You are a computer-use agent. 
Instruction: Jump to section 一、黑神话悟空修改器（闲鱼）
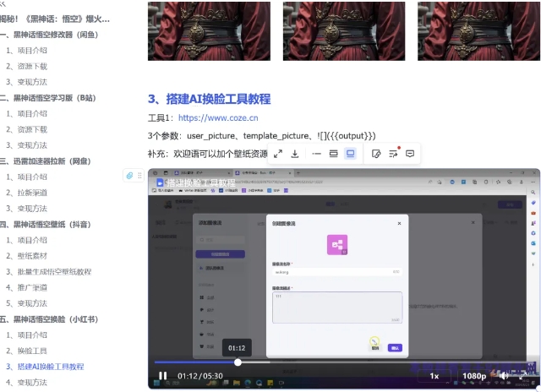pyautogui.click(x=49, y=35)
